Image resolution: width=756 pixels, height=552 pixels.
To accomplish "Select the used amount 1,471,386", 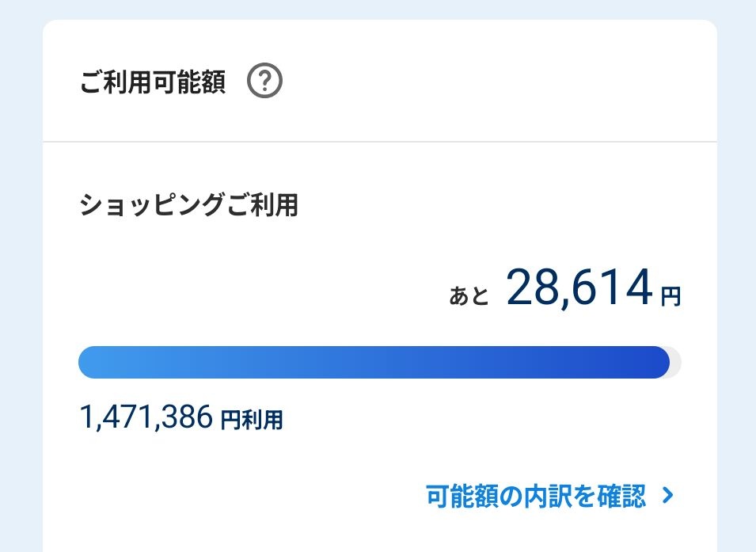I will point(146,417).
